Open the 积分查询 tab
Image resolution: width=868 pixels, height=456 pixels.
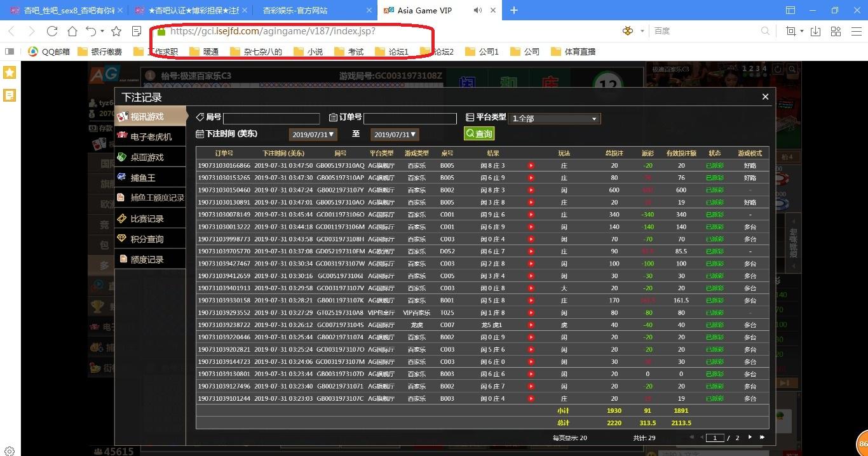[151, 239]
